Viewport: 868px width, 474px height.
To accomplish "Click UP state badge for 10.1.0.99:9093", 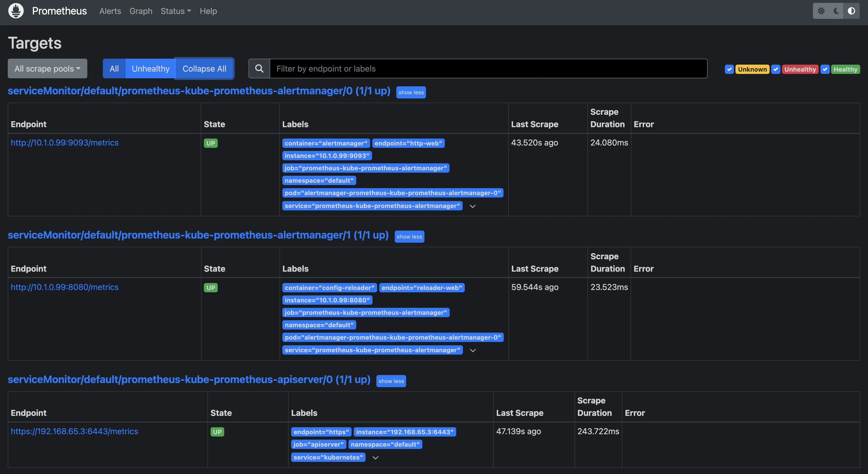I will click(x=211, y=143).
